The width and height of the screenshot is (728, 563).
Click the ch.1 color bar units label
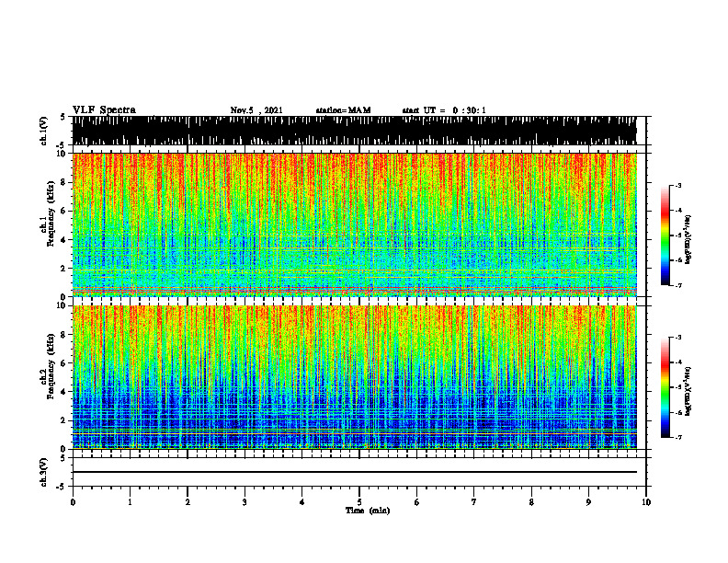tap(688, 239)
